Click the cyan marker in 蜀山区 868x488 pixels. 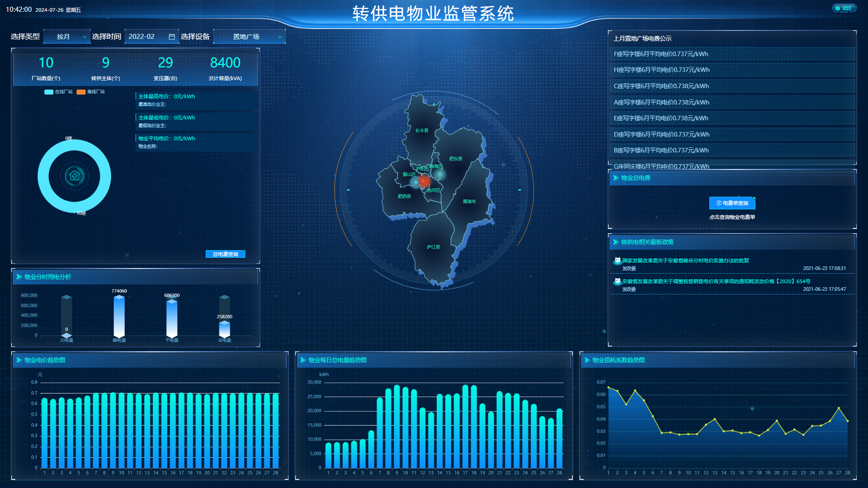[415, 182]
